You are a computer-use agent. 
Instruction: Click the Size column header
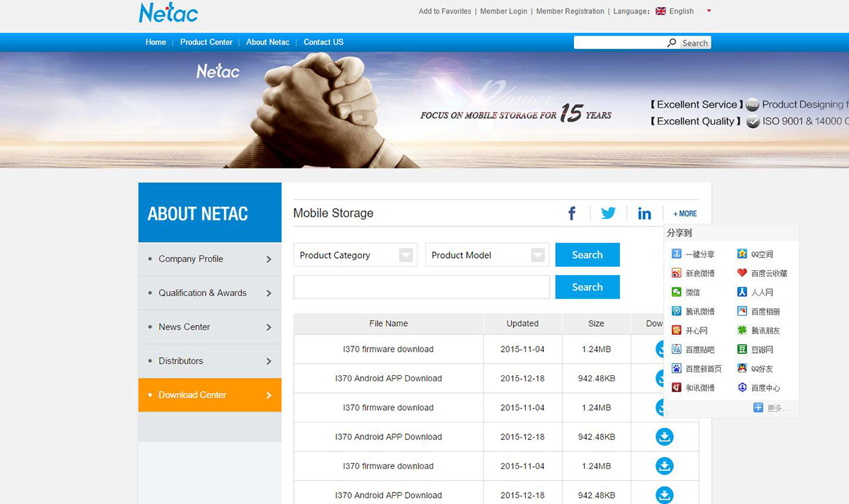pyautogui.click(x=596, y=323)
